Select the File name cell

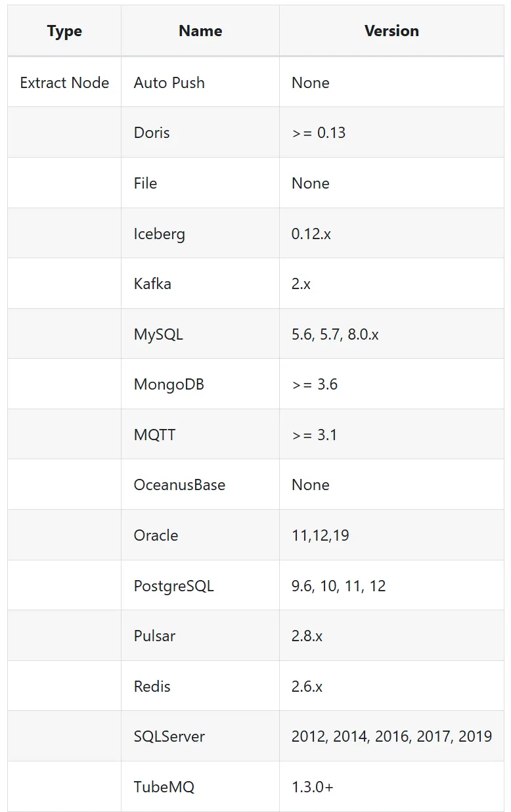pyautogui.click(x=145, y=183)
